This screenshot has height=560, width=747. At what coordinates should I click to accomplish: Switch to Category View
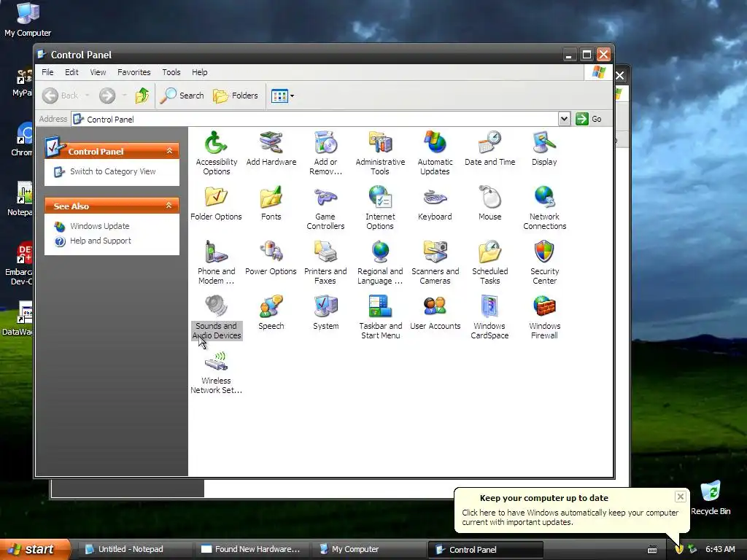(113, 171)
